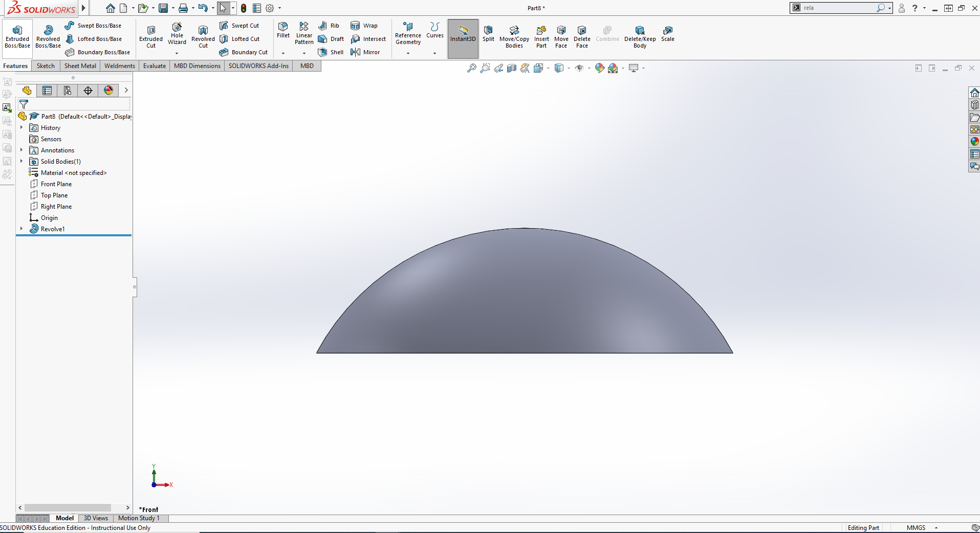Select the Split tool
This screenshot has width=980, height=533.
point(488,34)
